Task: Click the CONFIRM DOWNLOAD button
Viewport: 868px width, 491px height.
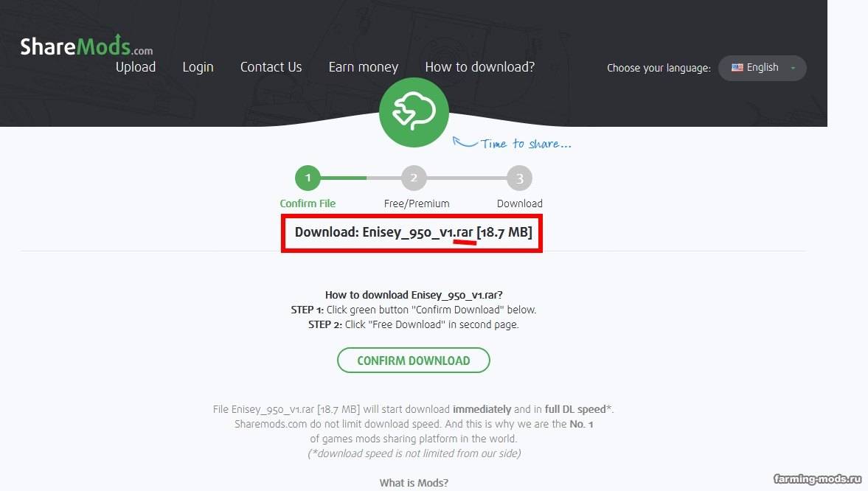Action: click(414, 361)
